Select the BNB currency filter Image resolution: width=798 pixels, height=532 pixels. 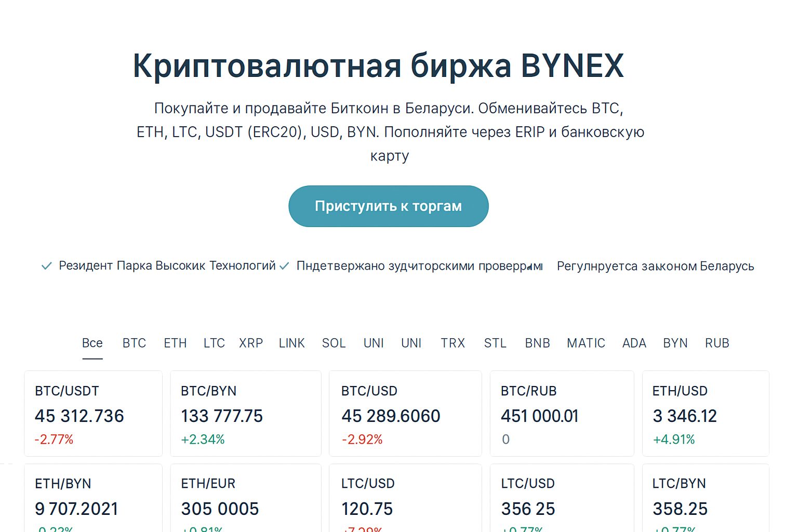point(537,343)
